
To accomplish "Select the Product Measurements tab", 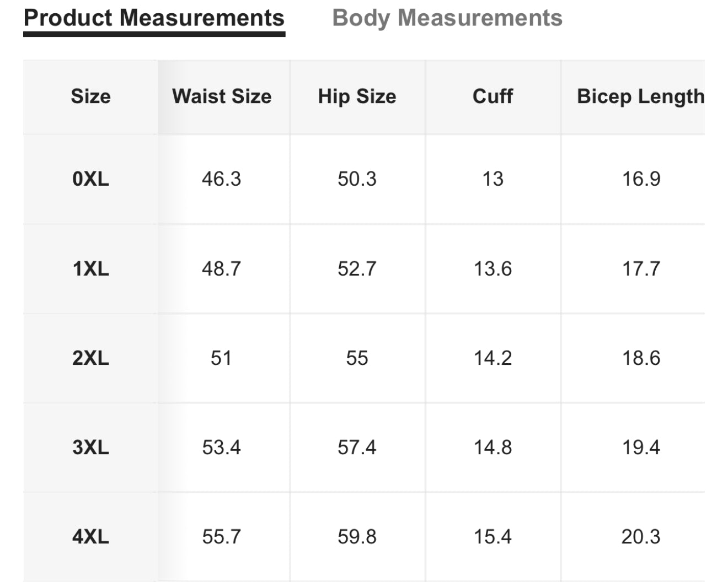I will 154,18.
